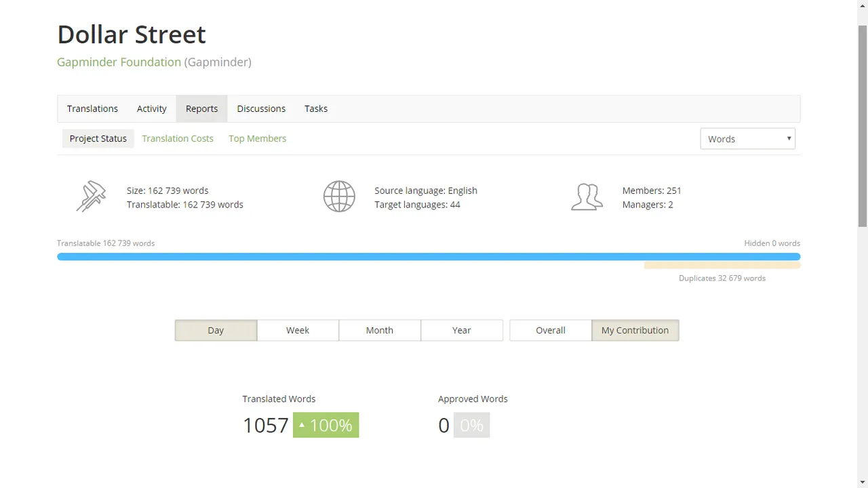Expand the Words units dropdown
Image resolution: width=868 pixels, height=488 pixels.
click(x=747, y=139)
